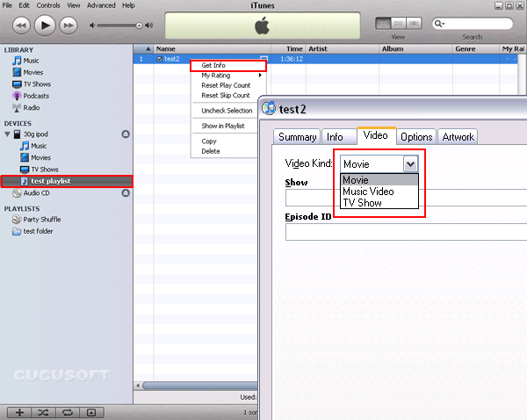
Task: Collapse the 30g ipod device tree
Action: pos(8,134)
